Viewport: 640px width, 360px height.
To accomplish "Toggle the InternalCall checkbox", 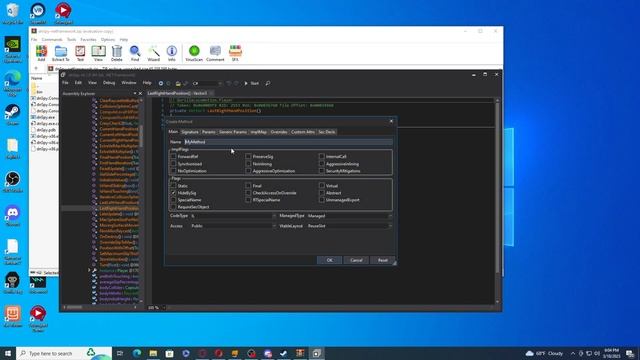I will [322, 156].
